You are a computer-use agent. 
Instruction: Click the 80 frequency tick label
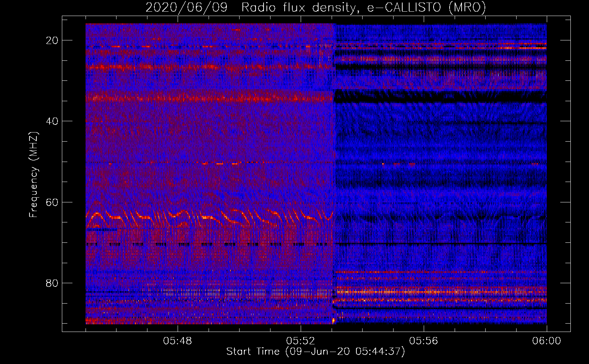(x=52, y=283)
